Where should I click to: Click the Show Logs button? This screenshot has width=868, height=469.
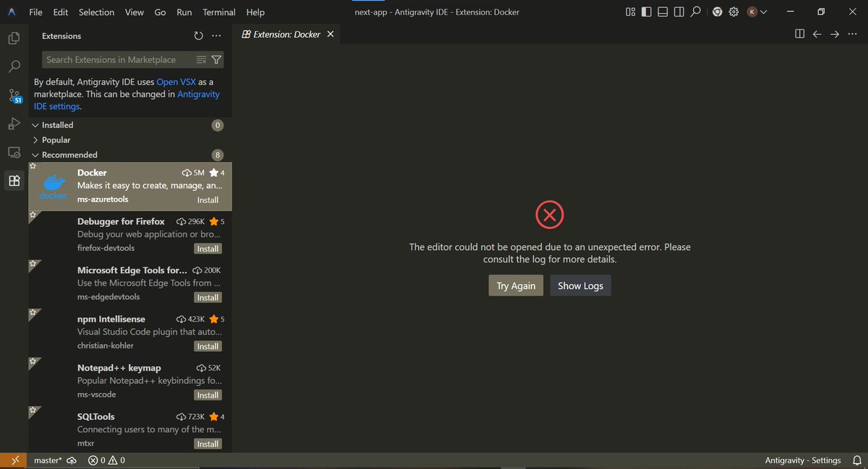click(580, 285)
